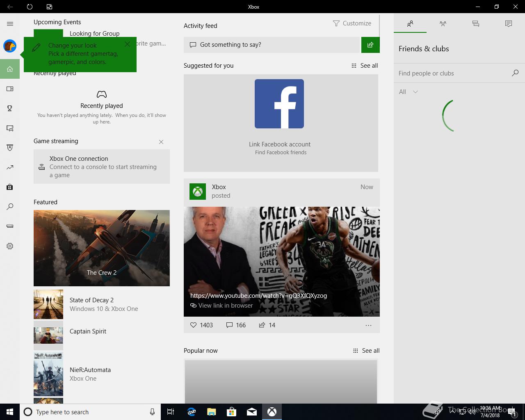Screen dimensions: 525x420
Task: Open Task View on taskbar
Action: (x=171, y=412)
